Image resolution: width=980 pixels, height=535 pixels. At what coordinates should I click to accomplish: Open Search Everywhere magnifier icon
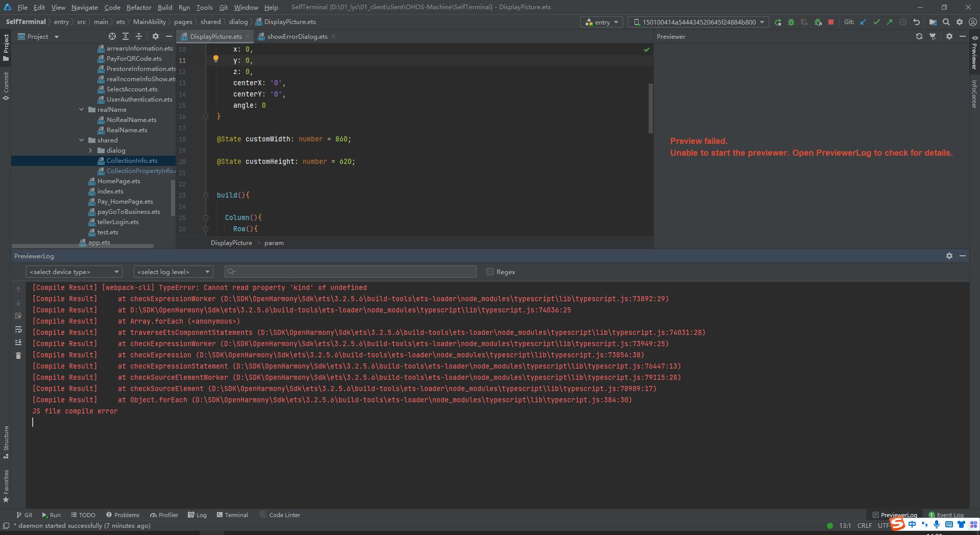946,22
